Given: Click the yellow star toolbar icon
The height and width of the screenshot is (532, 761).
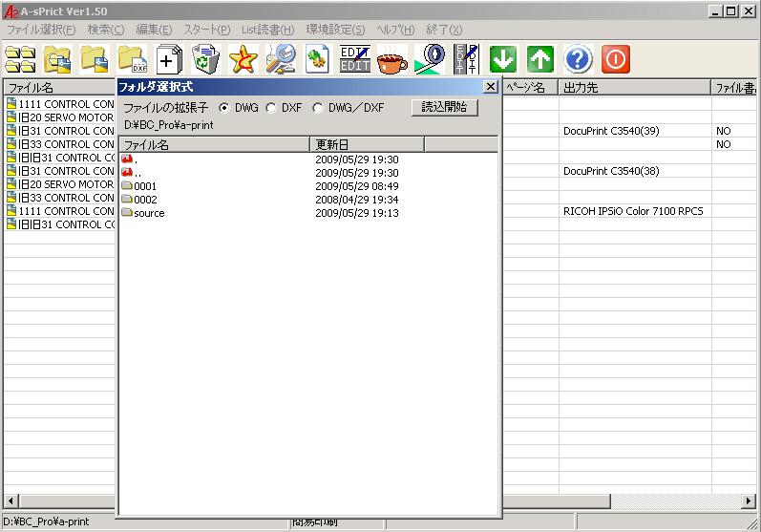Looking at the screenshot, I should click(243, 59).
